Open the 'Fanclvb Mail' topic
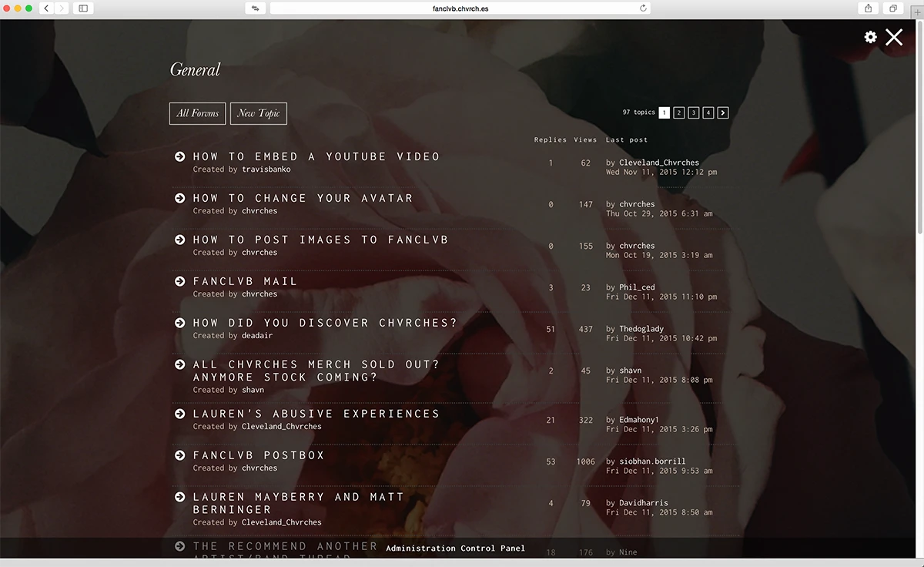Image resolution: width=924 pixels, height=567 pixels. pos(245,281)
